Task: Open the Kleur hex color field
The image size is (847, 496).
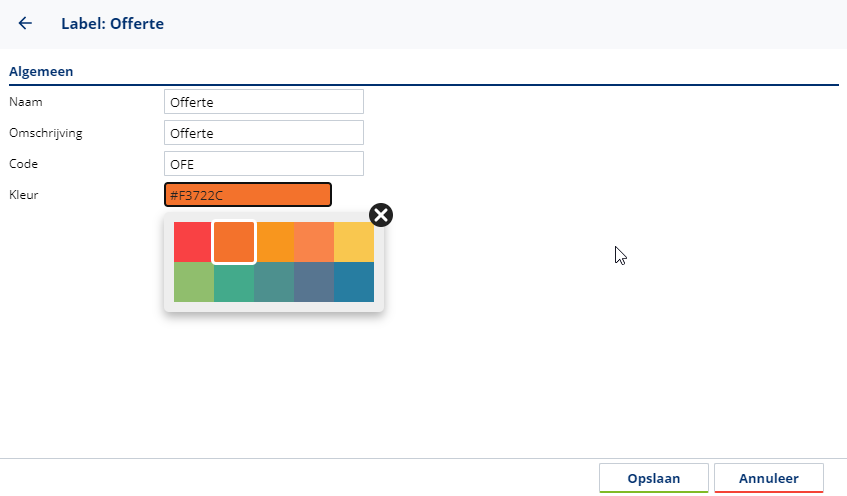Action: pyautogui.click(x=247, y=195)
